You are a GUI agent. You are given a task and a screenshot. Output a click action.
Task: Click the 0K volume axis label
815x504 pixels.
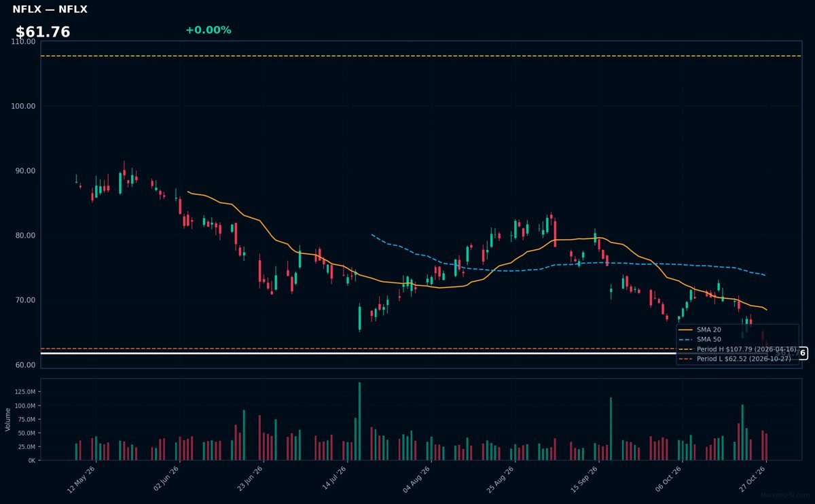(31, 461)
